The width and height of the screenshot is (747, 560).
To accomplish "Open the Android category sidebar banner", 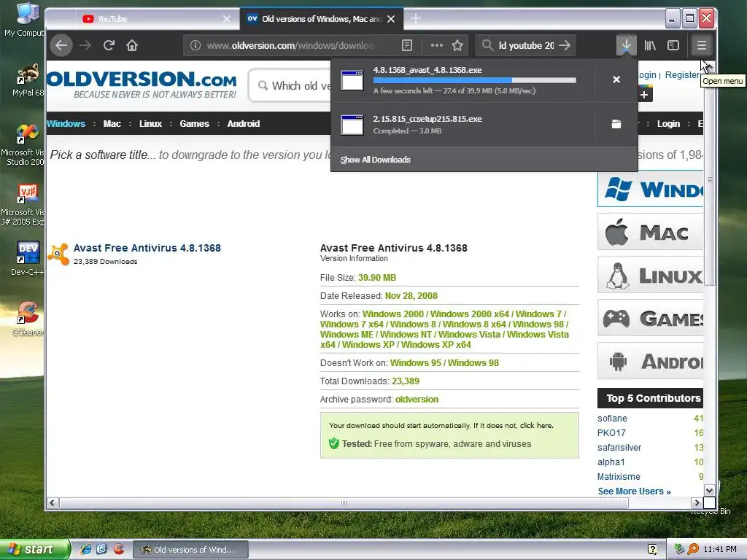I will [650, 360].
